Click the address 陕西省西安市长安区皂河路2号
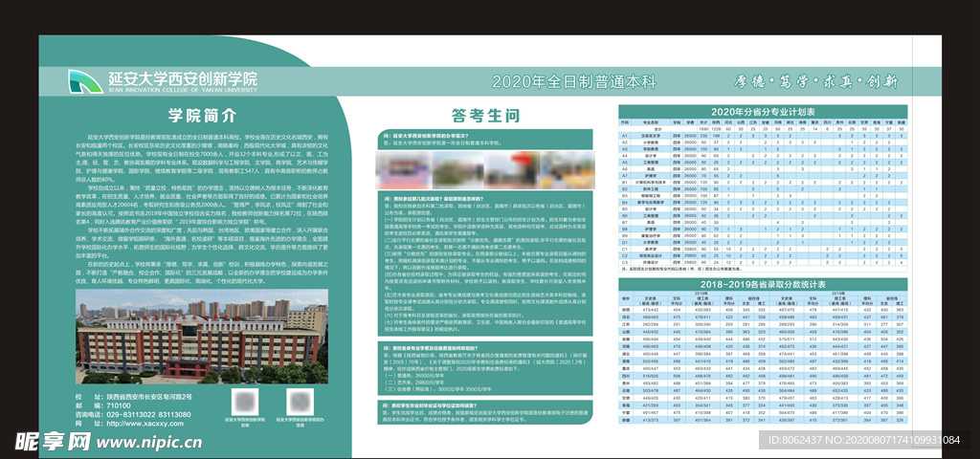Image resolution: width=980 pixels, height=459 pixels. [x=149, y=397]
